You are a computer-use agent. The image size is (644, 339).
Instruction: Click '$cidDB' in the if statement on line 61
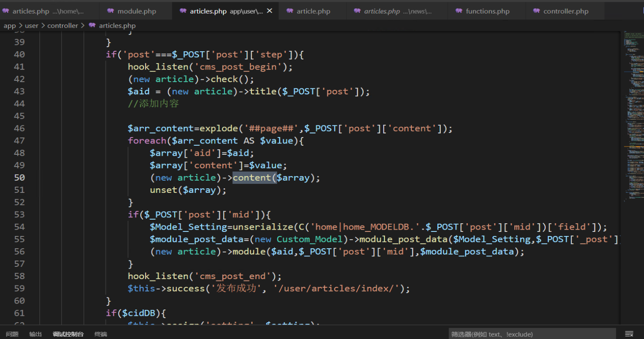pos(139,313)
